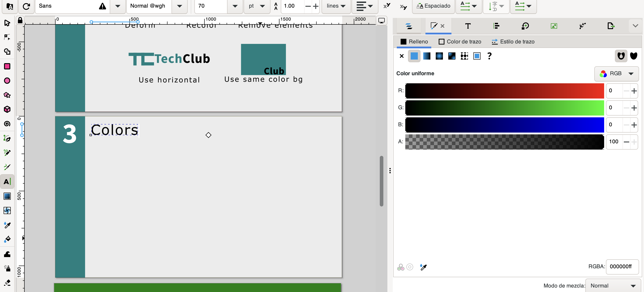Close the Fill and Stroke panel tab

[442, 26]
